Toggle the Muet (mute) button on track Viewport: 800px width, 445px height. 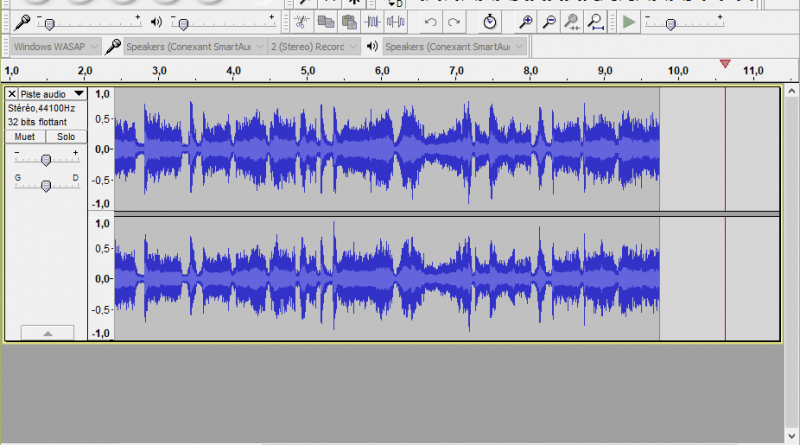(25, 136)
